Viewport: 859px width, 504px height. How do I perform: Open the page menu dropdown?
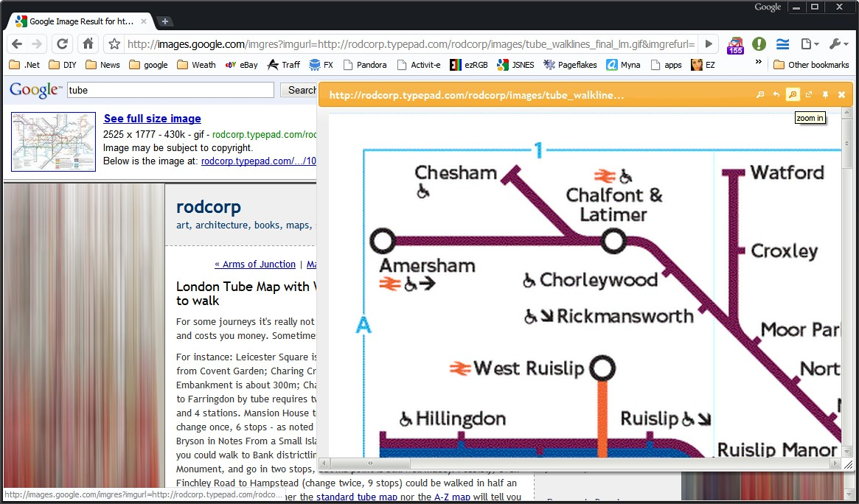pyautogui.click(x=809, y=43)
